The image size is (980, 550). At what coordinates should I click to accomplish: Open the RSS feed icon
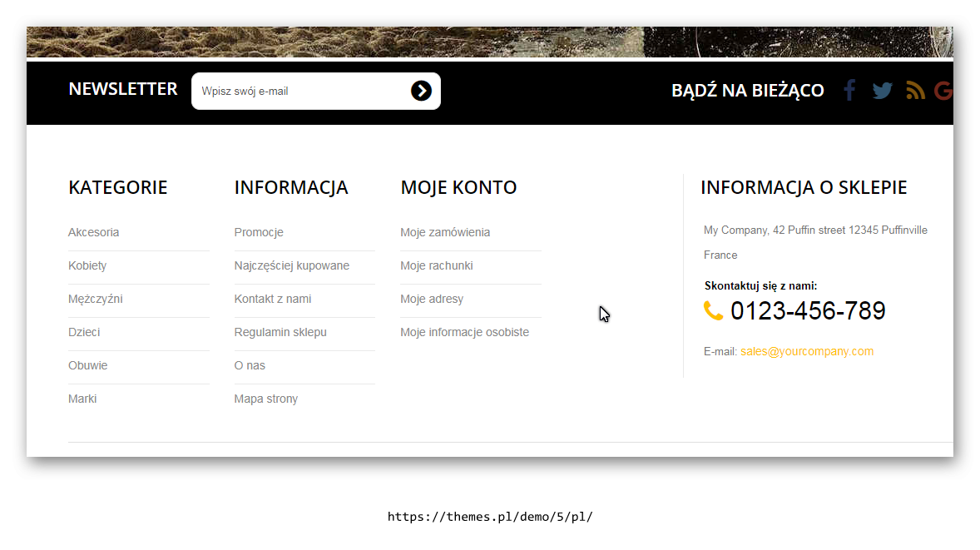tap(916, 91)
